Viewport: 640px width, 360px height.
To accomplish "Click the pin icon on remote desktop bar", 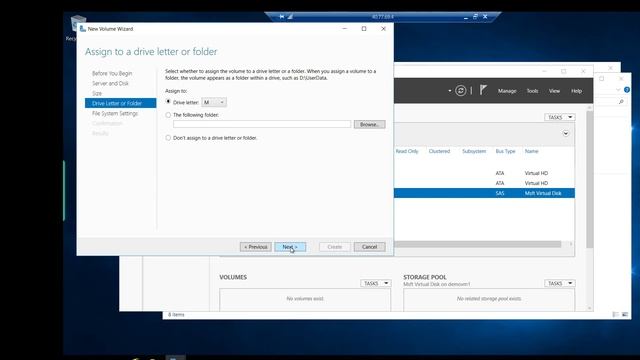I will 282,17.
